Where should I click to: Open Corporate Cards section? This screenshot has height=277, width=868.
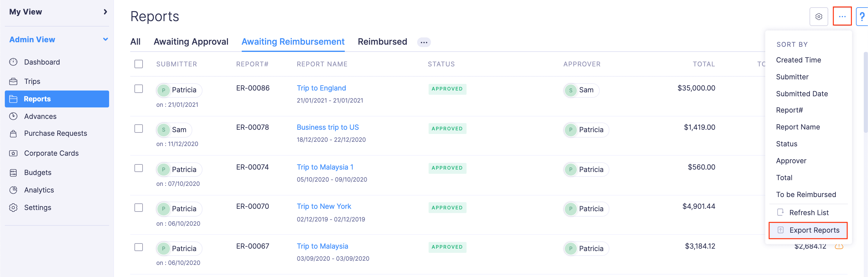[x=51, y=153]
